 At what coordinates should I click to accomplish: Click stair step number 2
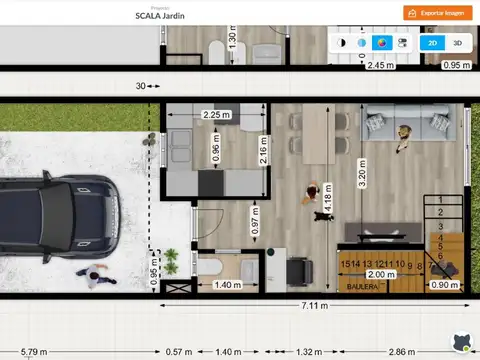click(440, 212)
